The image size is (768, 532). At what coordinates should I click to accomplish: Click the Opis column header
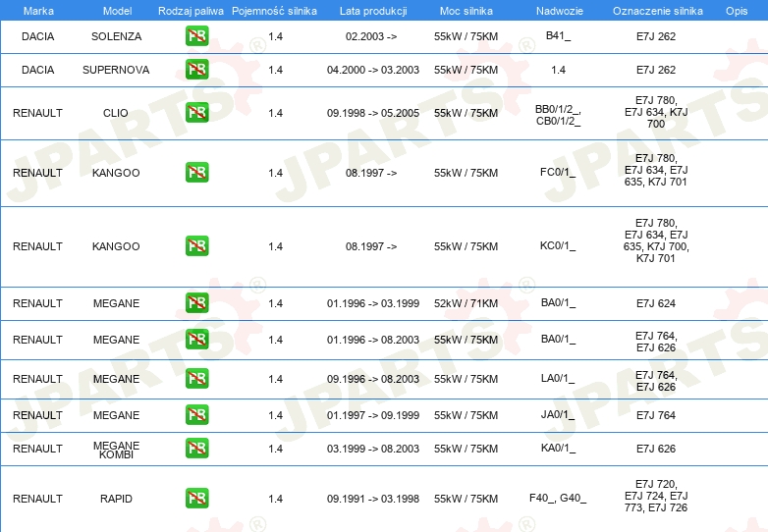point(736,10)
